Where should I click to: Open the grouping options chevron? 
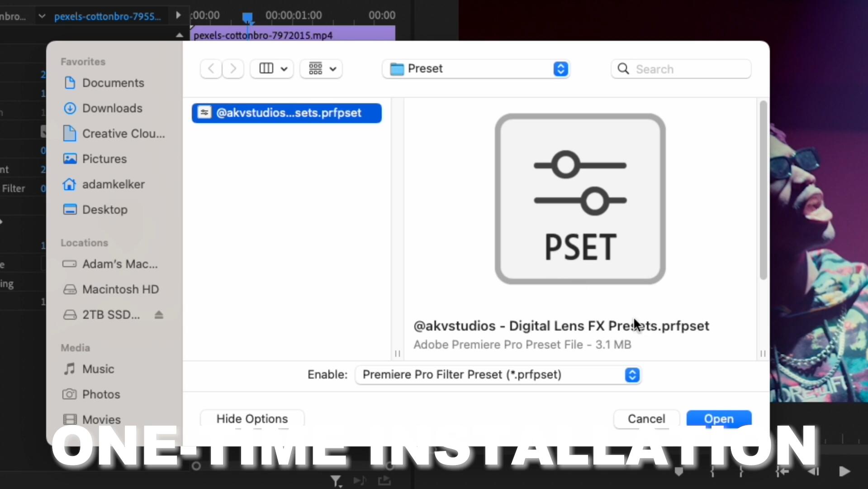tap(333, 69)
